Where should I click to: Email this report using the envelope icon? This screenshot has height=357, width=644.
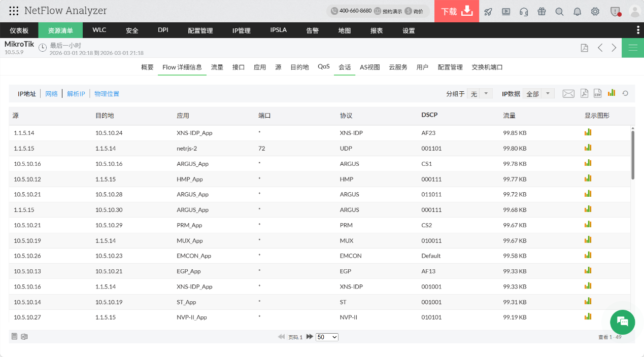tap(568, 93)
